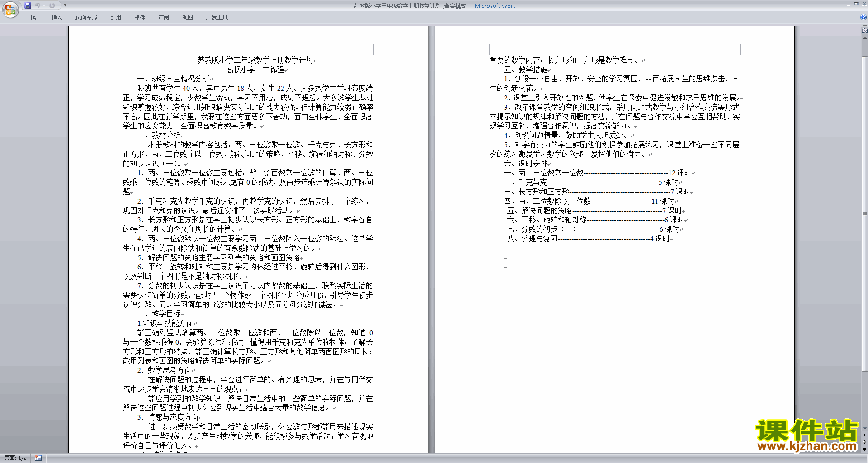
Task: Click the vertical scrollbar down arrow
Action: pos(865,428)
